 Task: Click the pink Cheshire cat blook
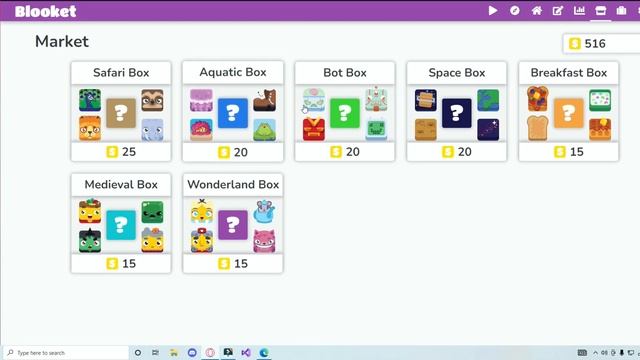[264, 241]
